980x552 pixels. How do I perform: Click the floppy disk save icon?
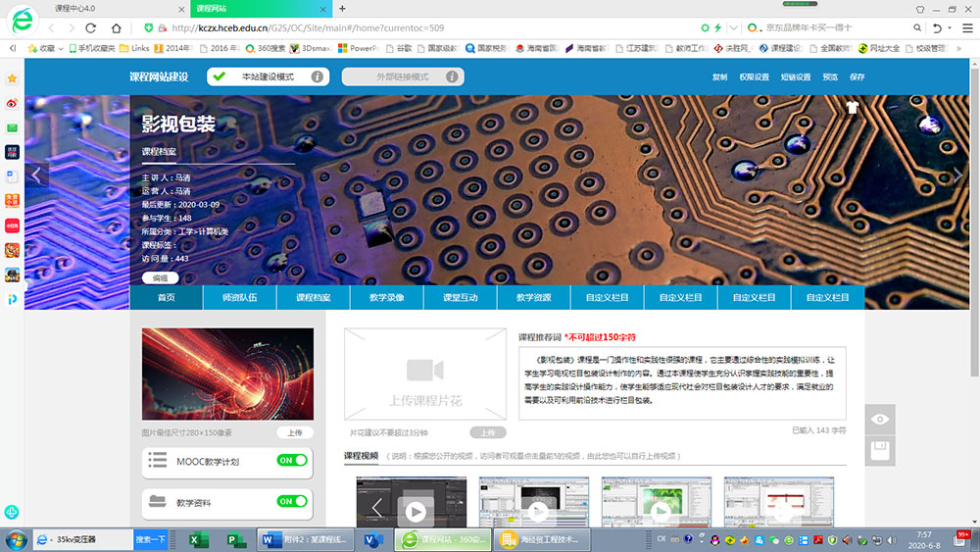(880, 450)
